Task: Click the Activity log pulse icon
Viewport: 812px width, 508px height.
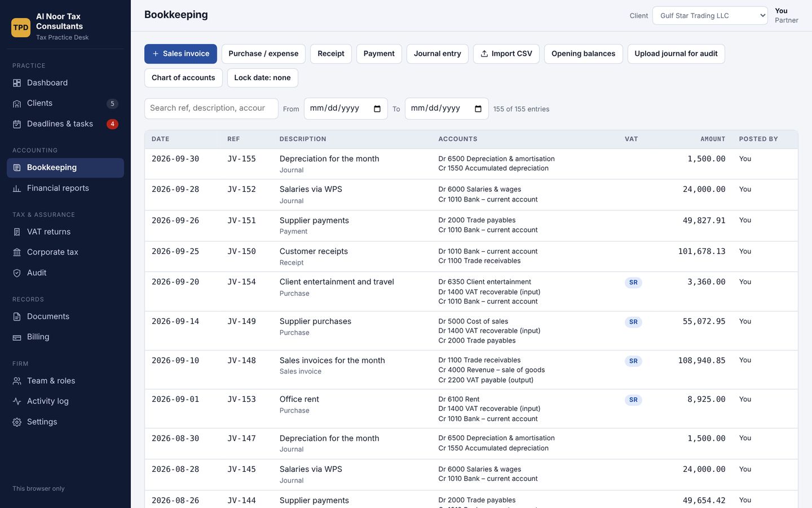Action: pos(17,401)
